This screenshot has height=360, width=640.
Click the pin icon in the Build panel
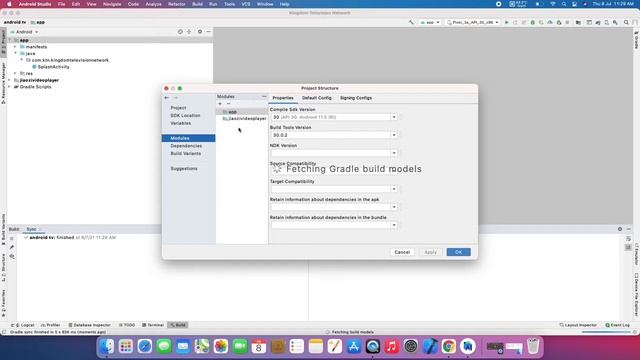[x=12, y=247]
